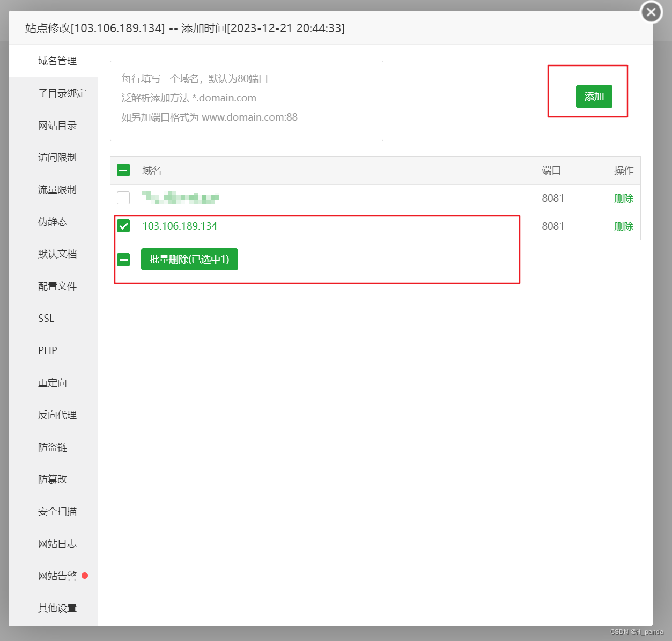Click the blurred domain name link
The image size is (672, 641).
click(x=181, y=198)
